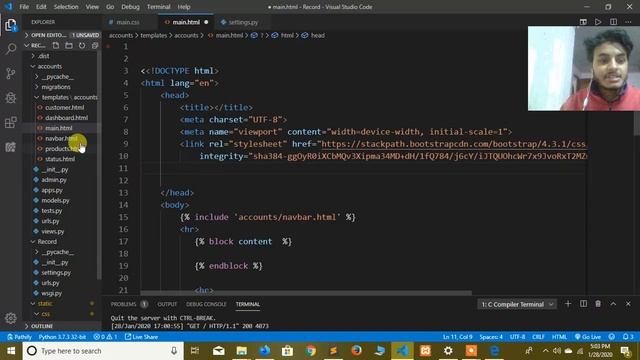Click head in the breadcrumb path
640x360 pixels.
coord(318,36)
